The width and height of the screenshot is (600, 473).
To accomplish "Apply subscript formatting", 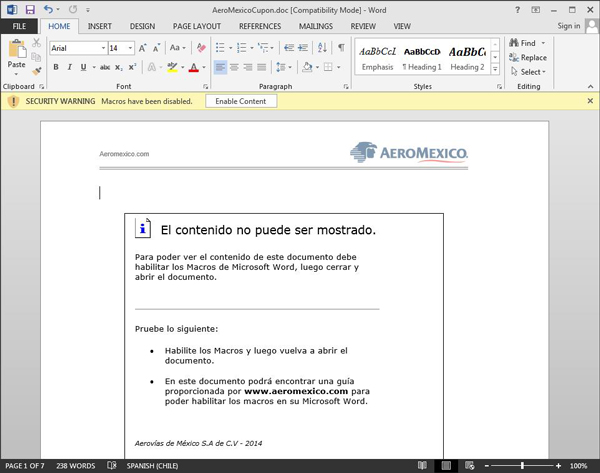I will (x=119, y=67).
